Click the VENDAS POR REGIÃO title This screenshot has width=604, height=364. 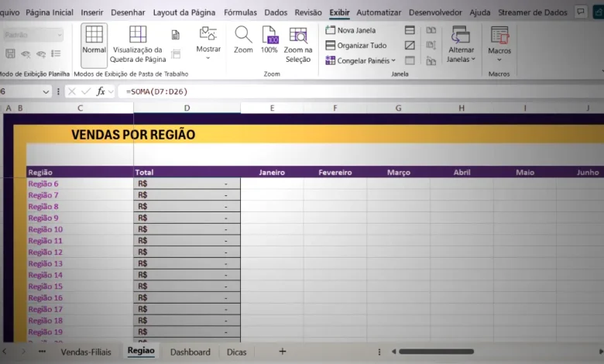pyautogui.click(x=133, y=135)
